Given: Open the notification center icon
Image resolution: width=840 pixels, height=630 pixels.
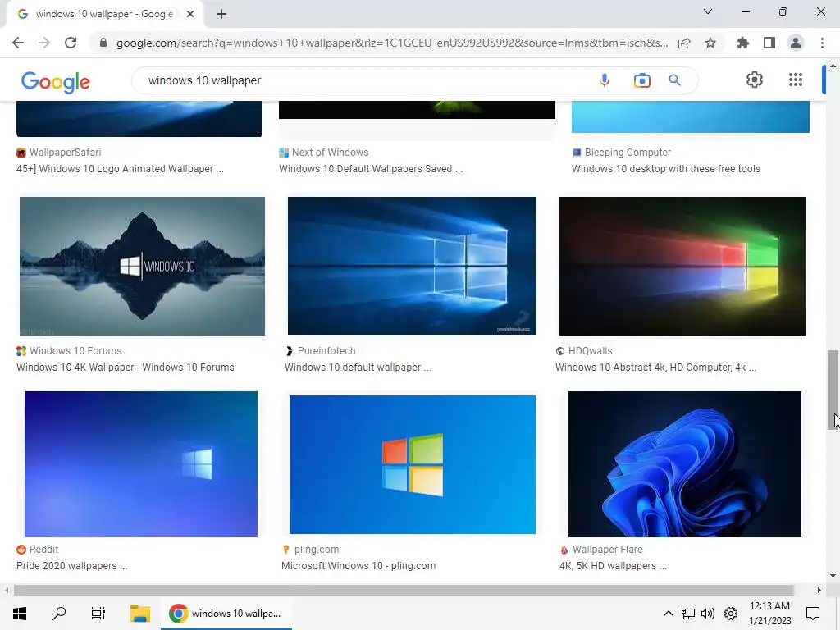Looking at the screenshot, I should pos(813,614).
